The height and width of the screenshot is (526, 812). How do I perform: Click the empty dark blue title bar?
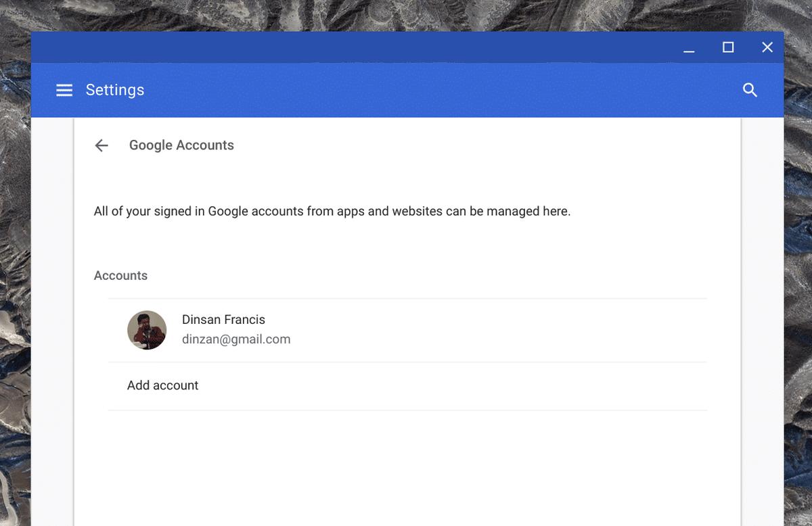338,47
